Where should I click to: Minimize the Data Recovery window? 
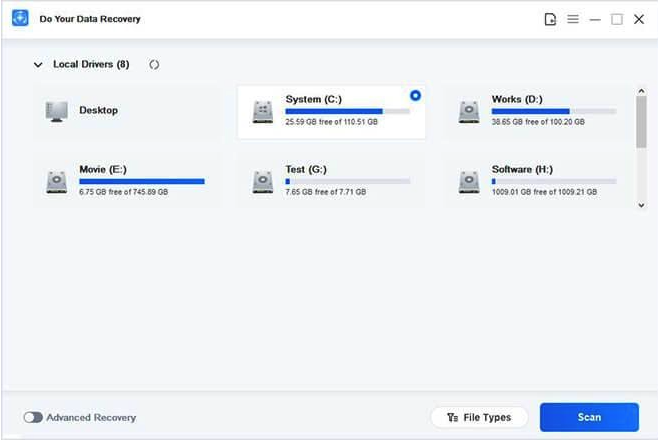tap(595, 19)
